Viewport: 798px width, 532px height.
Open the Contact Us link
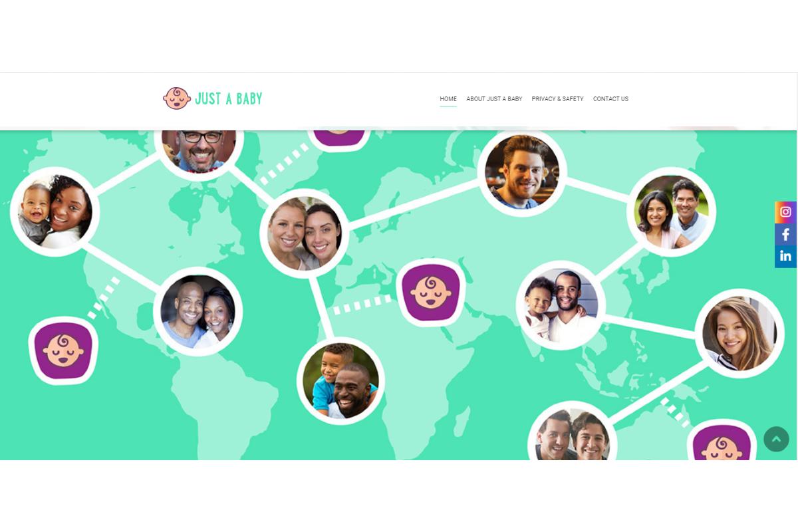610,99
